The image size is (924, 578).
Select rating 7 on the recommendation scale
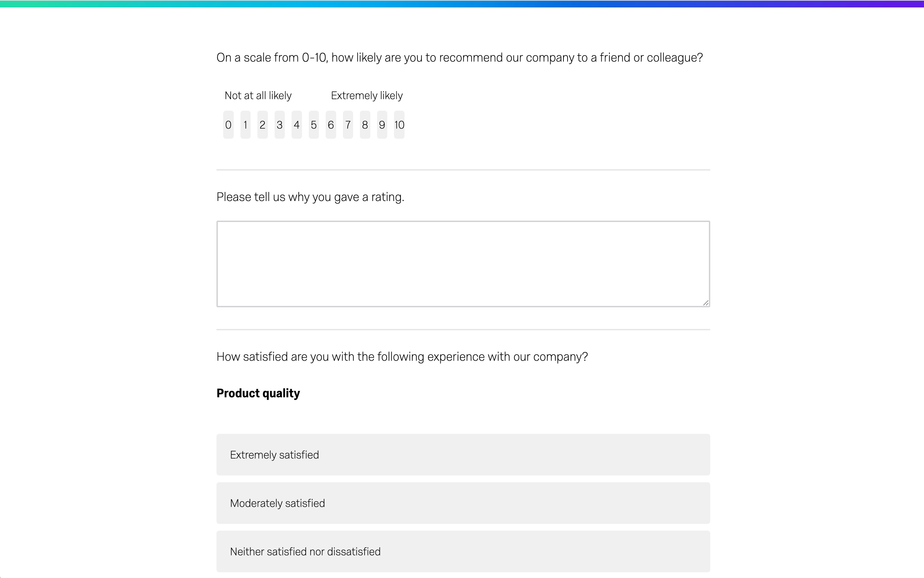pos(348,124)
